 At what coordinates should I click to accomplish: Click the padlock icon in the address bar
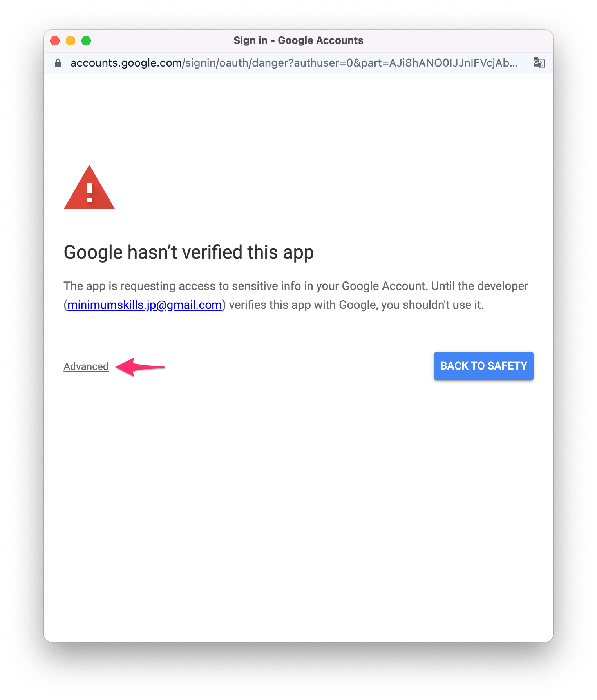(58, 63)
